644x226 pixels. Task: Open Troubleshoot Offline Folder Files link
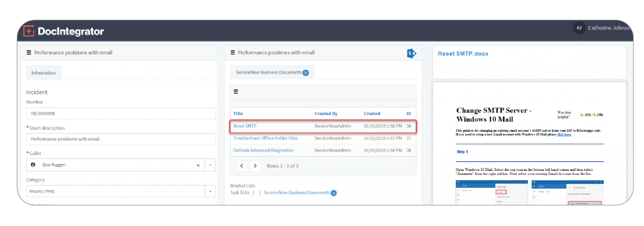(x=266, y=138)
